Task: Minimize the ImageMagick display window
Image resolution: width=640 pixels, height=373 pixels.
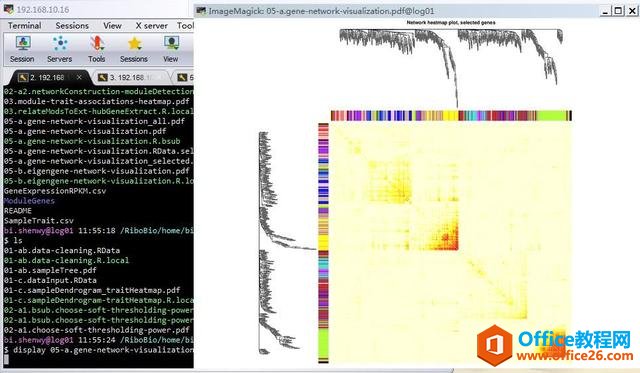Action: coord(605,11)
